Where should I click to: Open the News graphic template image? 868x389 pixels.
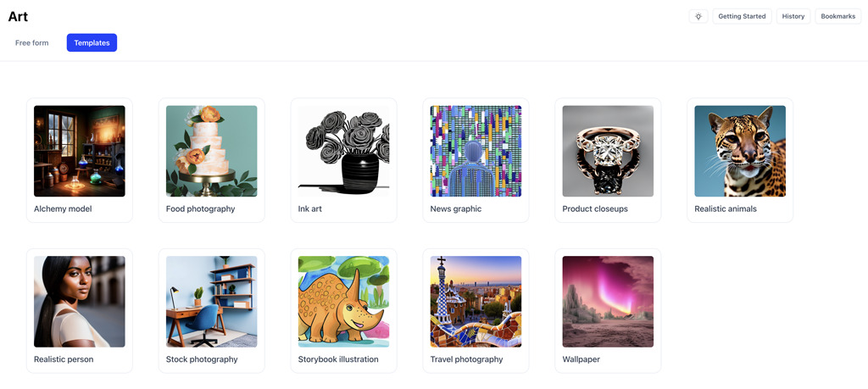click(476, 151)
